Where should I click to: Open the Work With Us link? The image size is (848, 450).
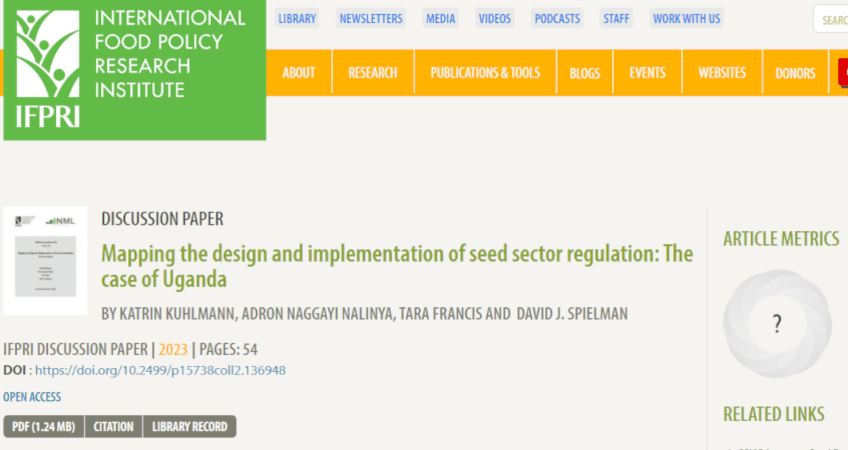coord(686,18)
